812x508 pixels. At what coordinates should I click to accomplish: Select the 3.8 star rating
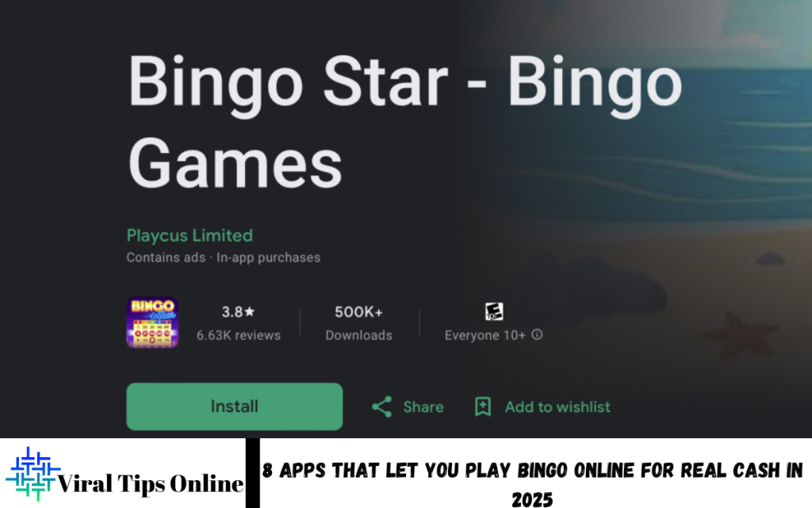pos(238,311)
